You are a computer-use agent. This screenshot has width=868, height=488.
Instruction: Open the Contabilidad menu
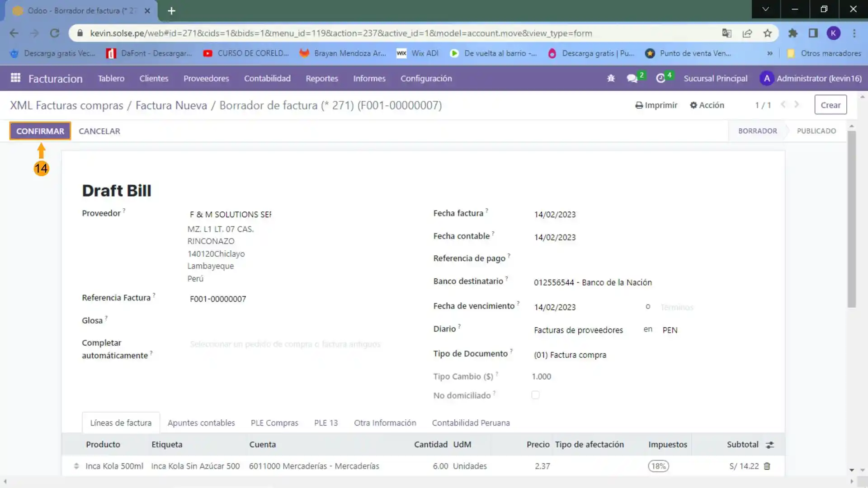coord(267,78)
